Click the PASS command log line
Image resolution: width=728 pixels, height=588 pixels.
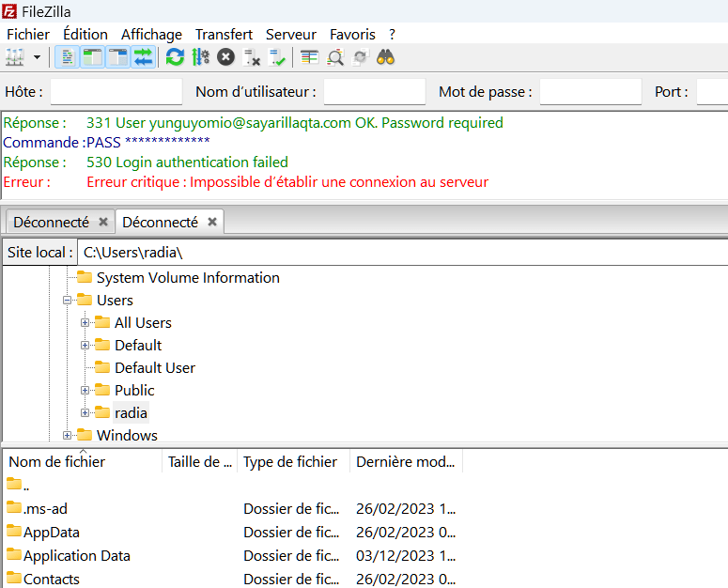pyautogui.click(x=148, y=142)
